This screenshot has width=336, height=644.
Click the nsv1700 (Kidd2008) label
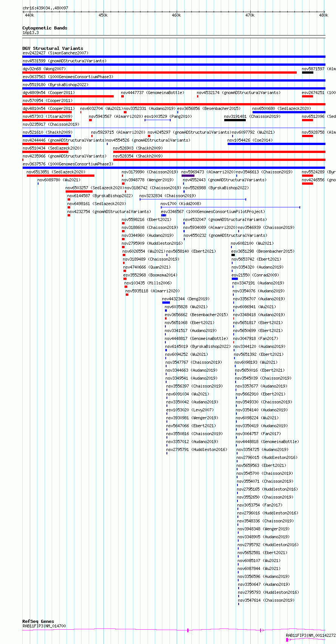tap(181, 204)
